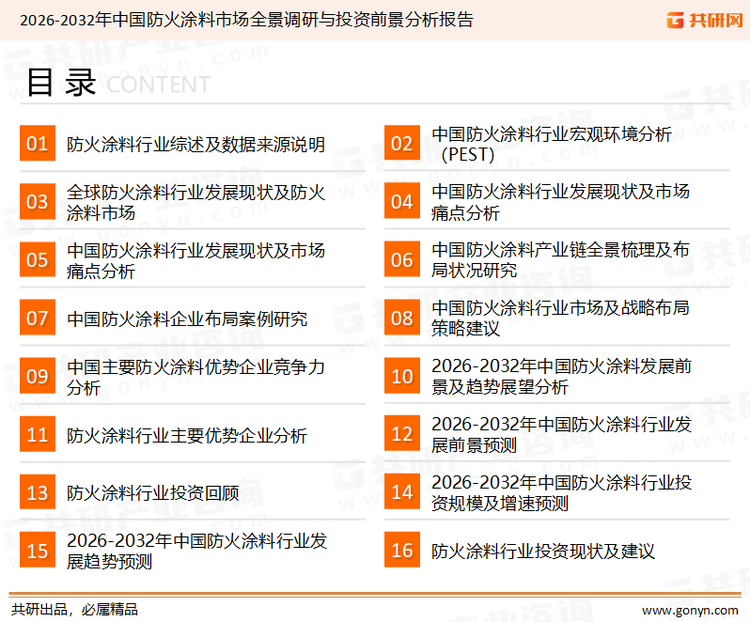The height and width of the screenshot is (622, 750).
Task: Select the orange number box 04
Action: click(402, 201)
